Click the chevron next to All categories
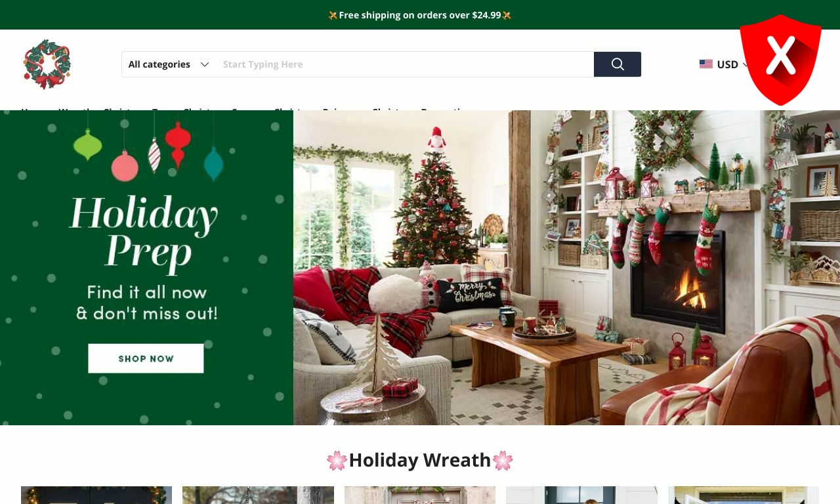 click(x=205, y=64)
